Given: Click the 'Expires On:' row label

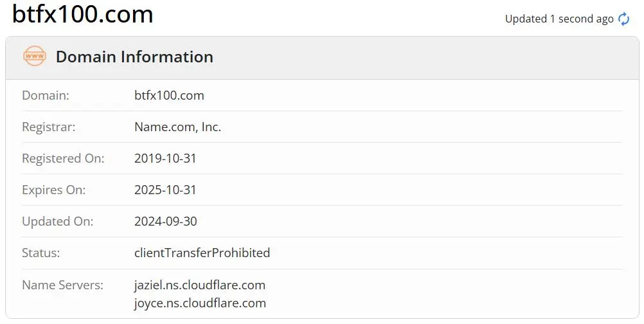Looking at the screenshot, I should [54, 190].
